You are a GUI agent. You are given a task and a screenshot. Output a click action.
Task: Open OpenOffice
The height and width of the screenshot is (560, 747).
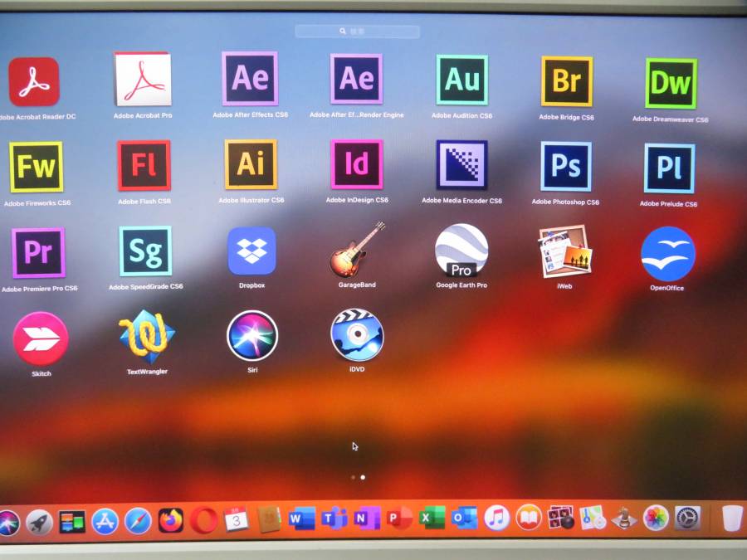click(x=668, y=254)
